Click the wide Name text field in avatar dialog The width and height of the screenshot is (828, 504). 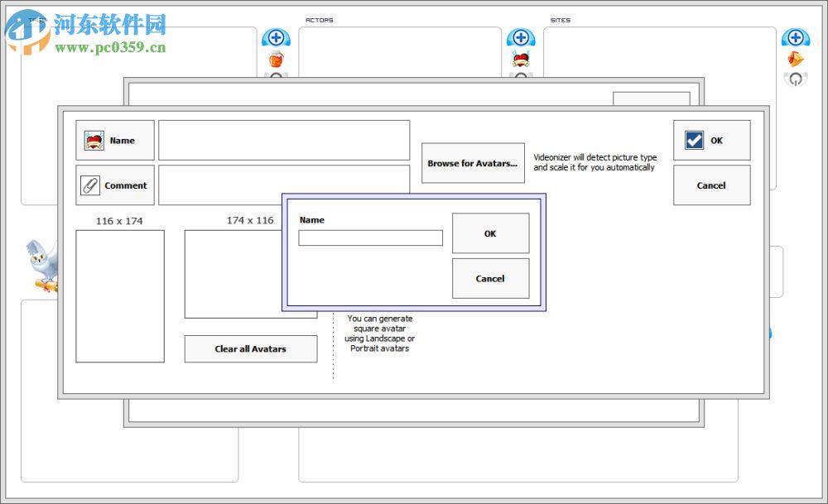[x=284, y=140]
